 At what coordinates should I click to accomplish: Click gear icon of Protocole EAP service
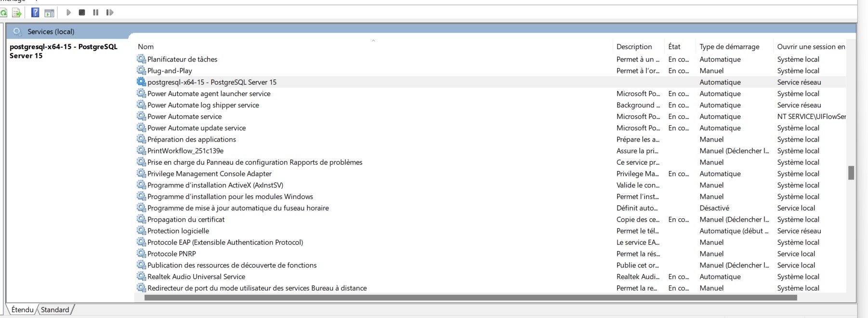point(141,242)
